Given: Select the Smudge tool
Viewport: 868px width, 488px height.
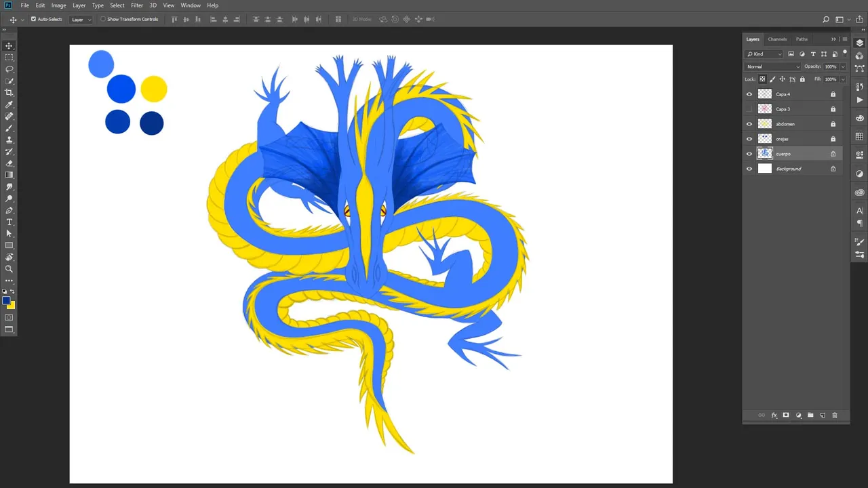Looking at the screenshot, I should 9,186.
